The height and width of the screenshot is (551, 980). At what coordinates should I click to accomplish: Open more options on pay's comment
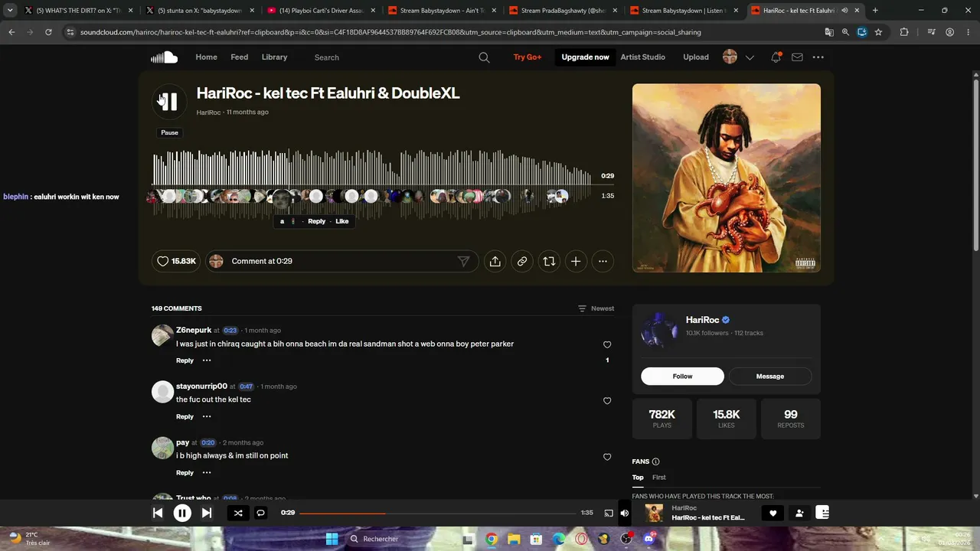(x=206, y=473)
